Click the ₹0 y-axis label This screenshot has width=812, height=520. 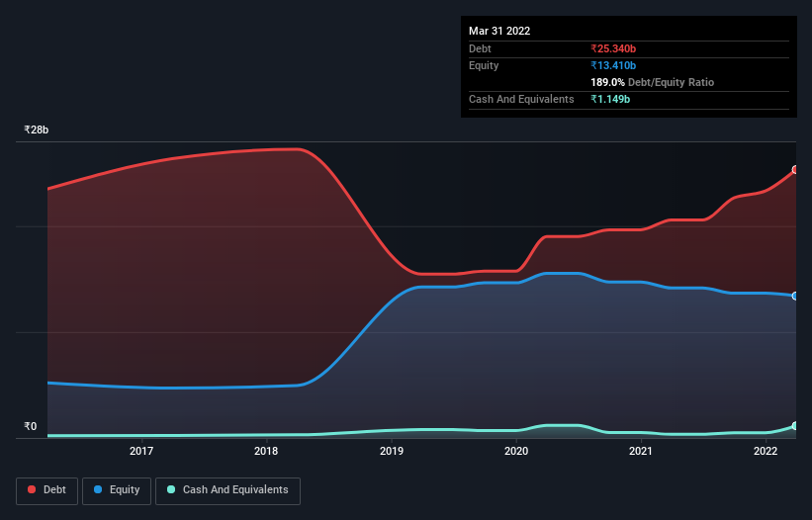pyautogui.click(x=31, y=426)
